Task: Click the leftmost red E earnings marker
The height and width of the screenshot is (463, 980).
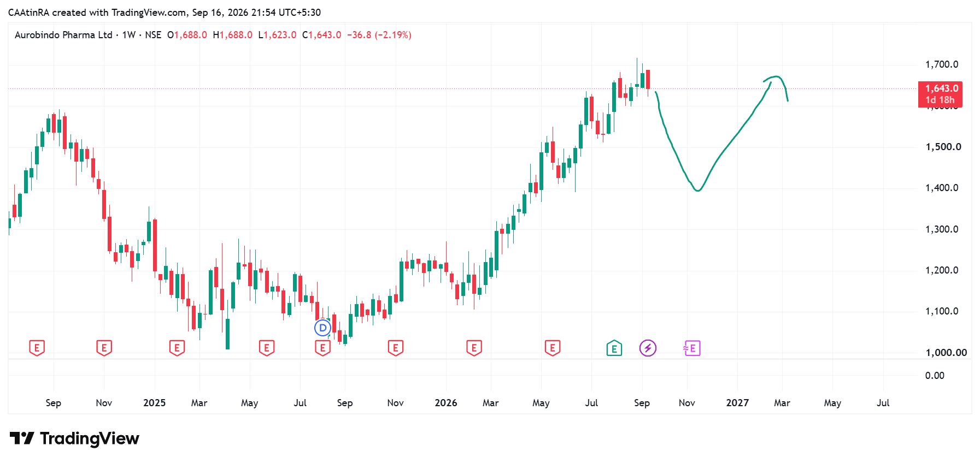Action: (37, 348)
